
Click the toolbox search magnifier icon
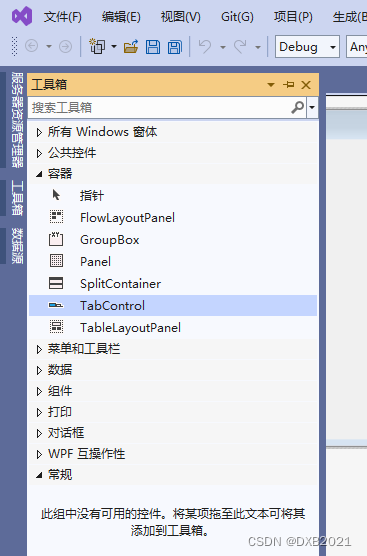pyautogui.click(x=298, y=107)
